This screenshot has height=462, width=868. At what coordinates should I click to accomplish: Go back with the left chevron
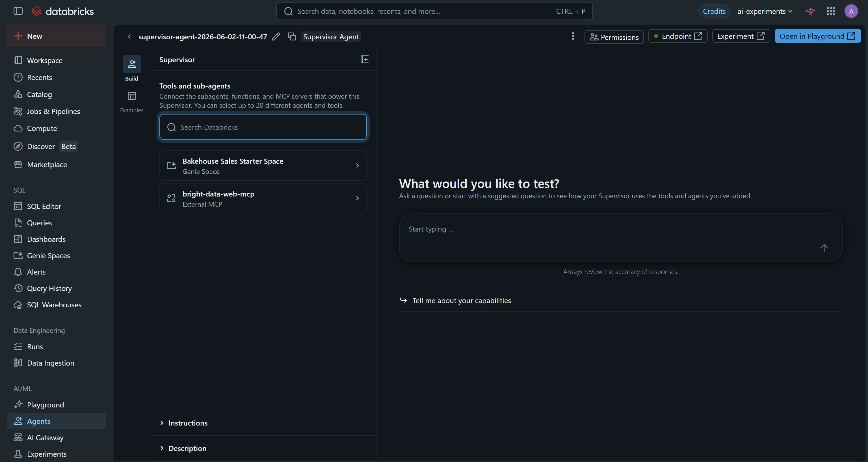[129, 36]
